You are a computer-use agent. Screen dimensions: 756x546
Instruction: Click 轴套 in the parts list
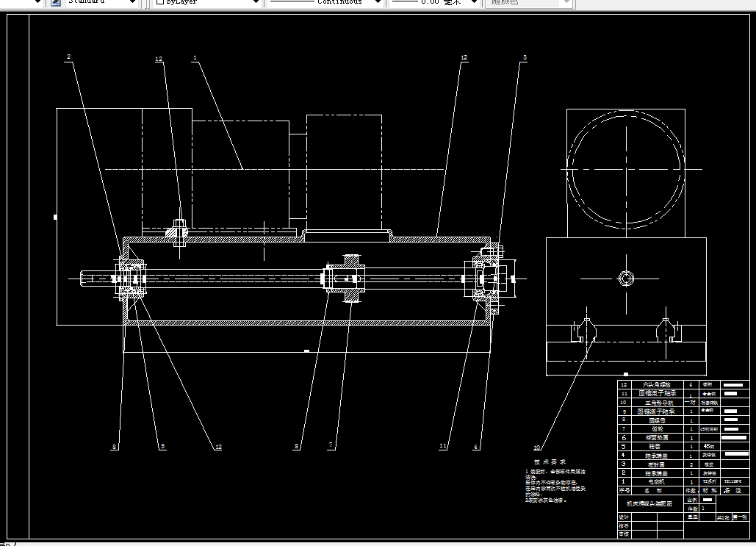pyautogui.click(x=655, y=447)
